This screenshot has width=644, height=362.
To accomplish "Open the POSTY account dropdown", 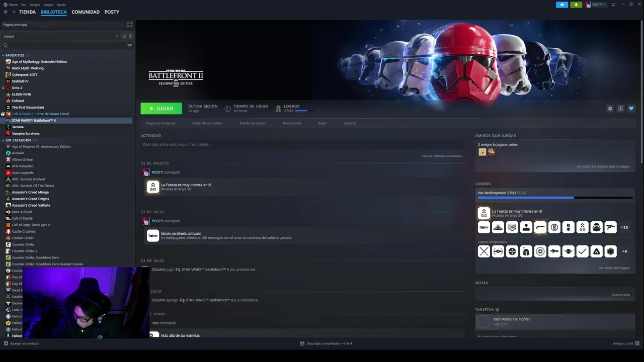I will pyautogui.click(x=596, y=5).
